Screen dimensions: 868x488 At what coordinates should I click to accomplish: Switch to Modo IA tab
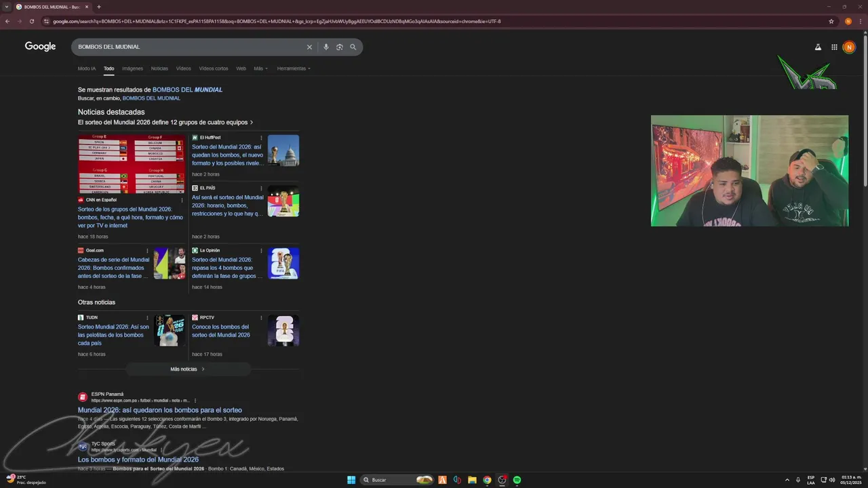[87, 68]
